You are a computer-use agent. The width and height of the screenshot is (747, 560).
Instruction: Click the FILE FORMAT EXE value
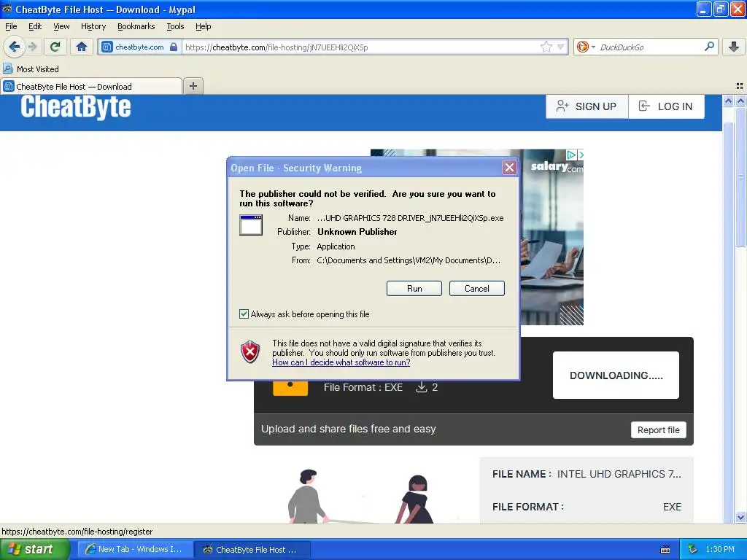(x=672, y=507)
